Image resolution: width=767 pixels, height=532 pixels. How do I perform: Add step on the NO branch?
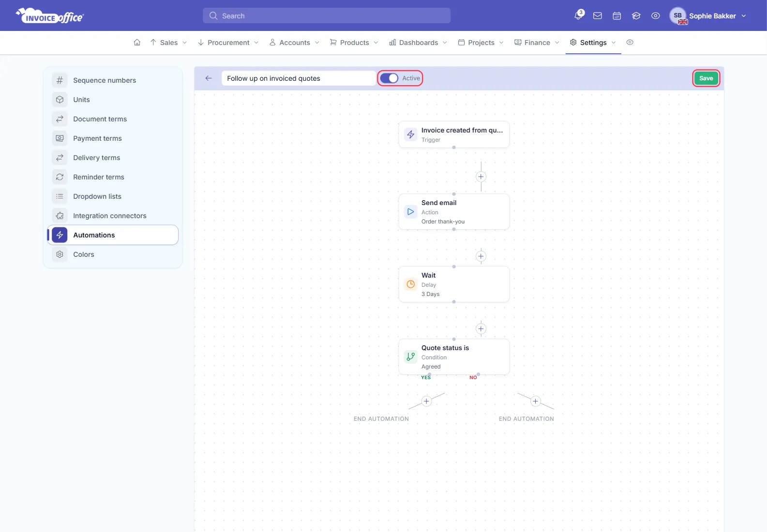pos(536,401)
